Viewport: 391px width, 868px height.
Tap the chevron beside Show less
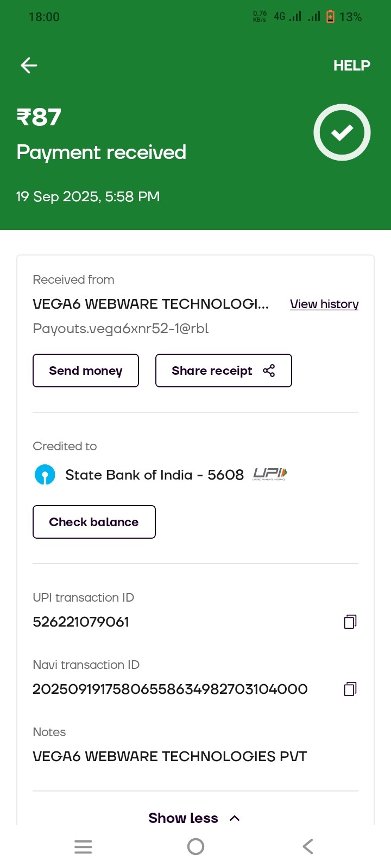click(235, 818)
